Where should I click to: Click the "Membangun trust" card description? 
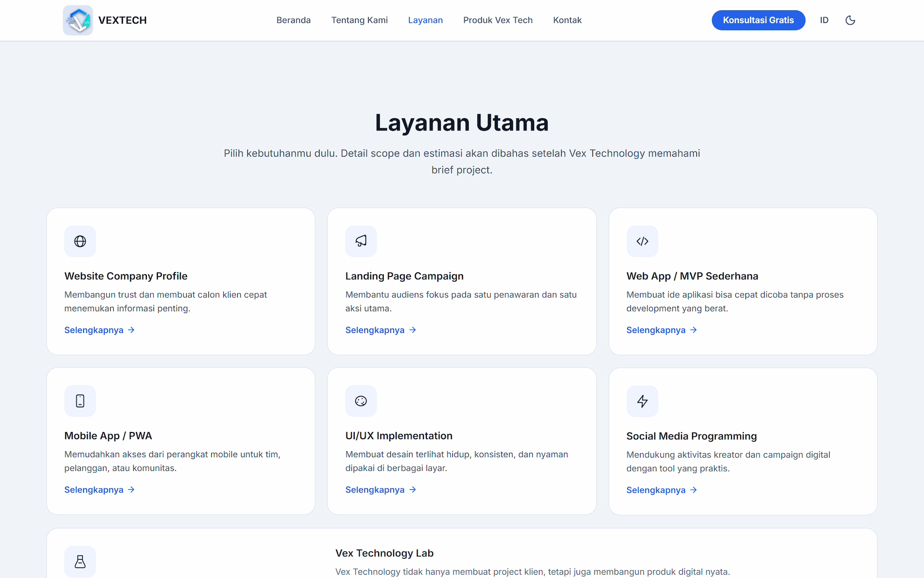tap(166, 302)
